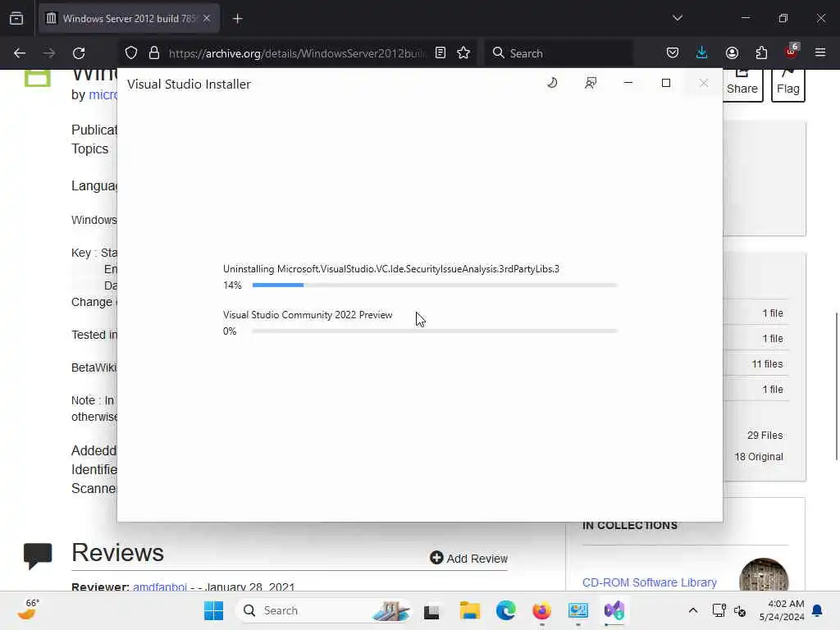Toggle reader view in address bar
Viewport: 840px width, 630px height.
[x=441, y=53]
